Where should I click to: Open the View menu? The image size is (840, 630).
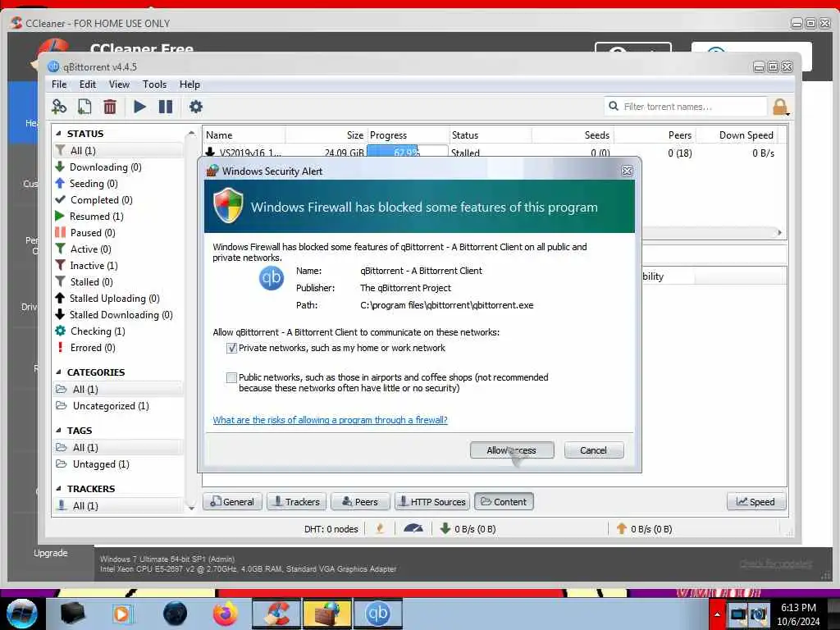point(119,84)
